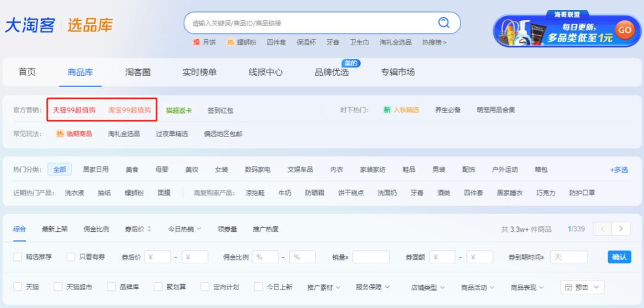Click the 热 badge beside 临期商品
The height and width of the screenshot is (308, 644).
60,133
